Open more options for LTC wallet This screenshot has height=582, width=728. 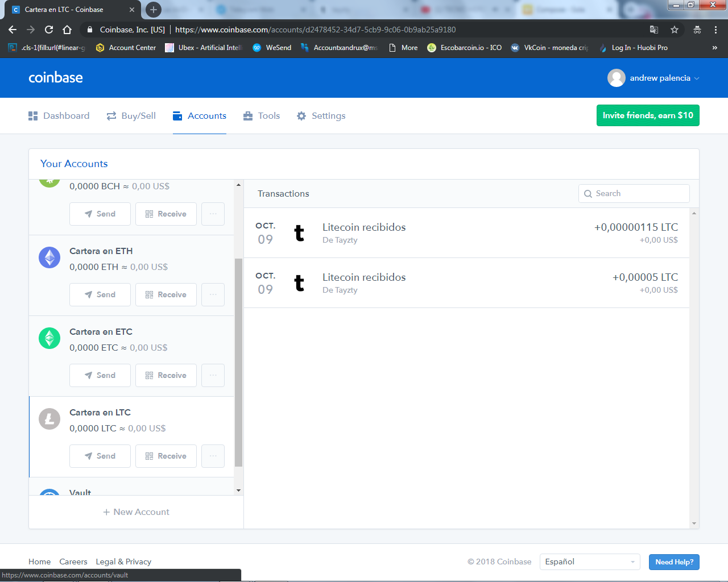[x=213, y=456]
